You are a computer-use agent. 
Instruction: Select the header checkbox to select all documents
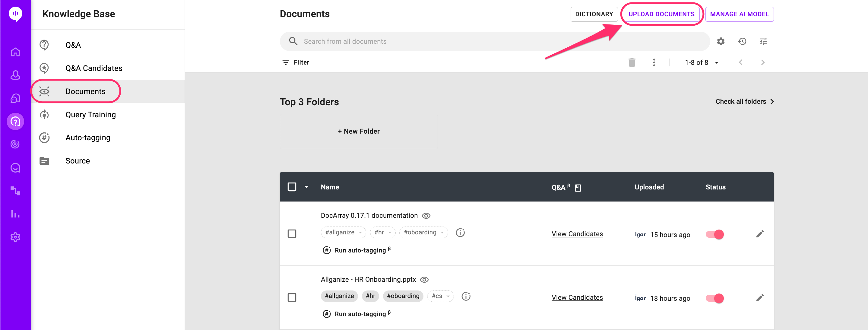292,187
